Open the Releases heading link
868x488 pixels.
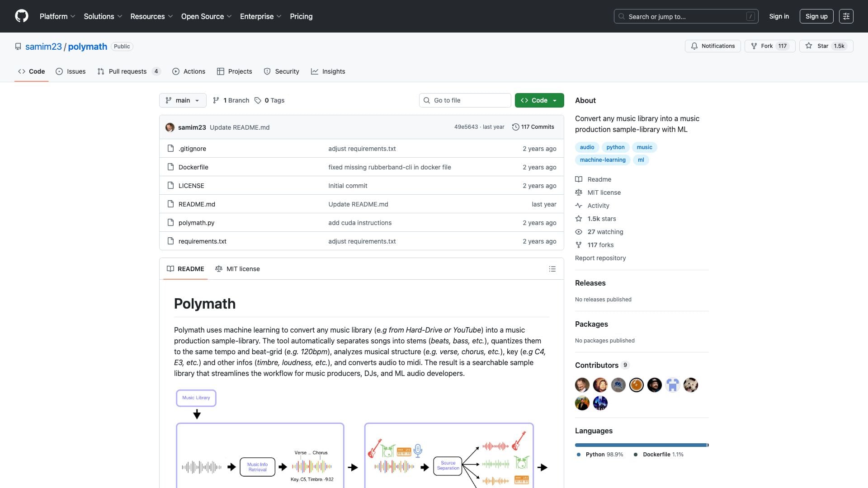pos(590,283)
